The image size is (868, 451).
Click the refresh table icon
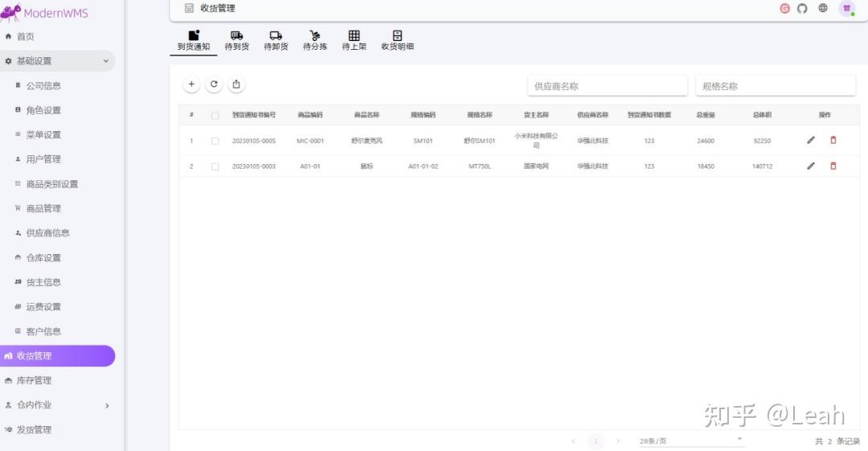click(x=214, y=84)
